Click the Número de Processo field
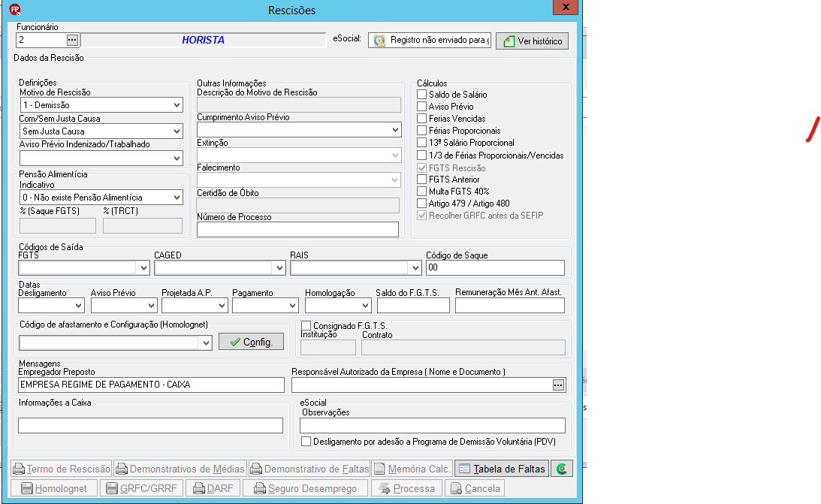 click(297, 229)
